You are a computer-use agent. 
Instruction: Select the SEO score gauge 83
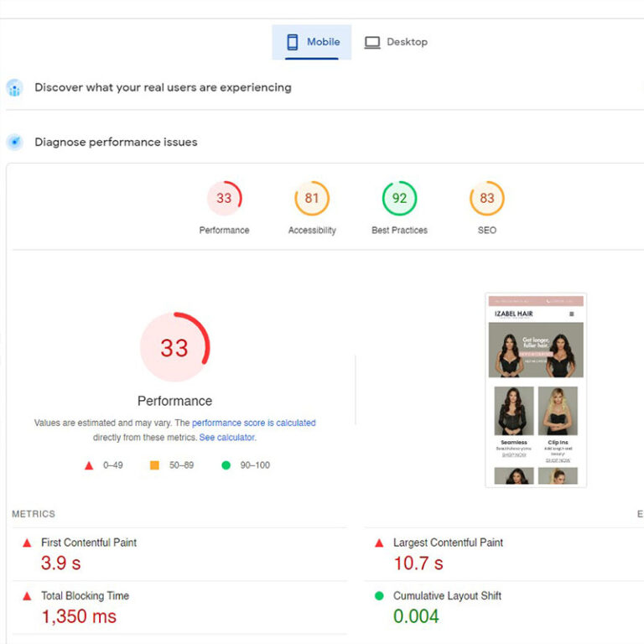487,199
